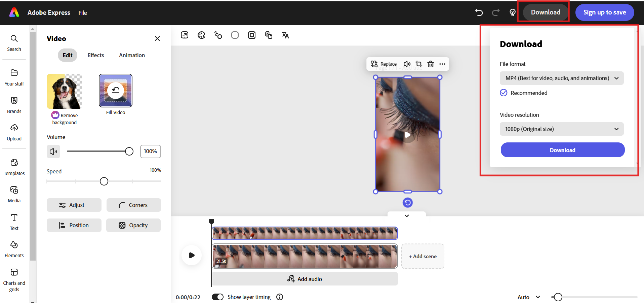Screen dimensions: 644x303
Task: Adjust the Speed slider
Action: (x=104, y=181)
